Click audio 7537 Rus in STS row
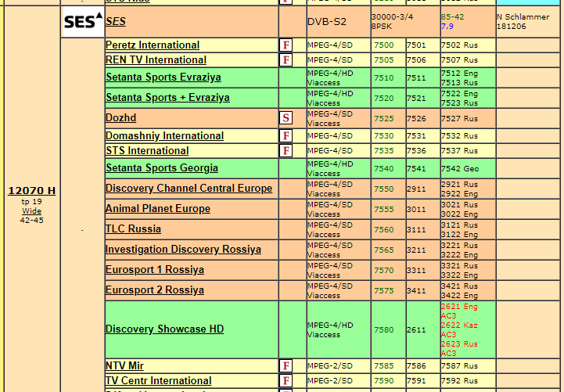Screen dimensions: 564x392 (x=459, y=151)
